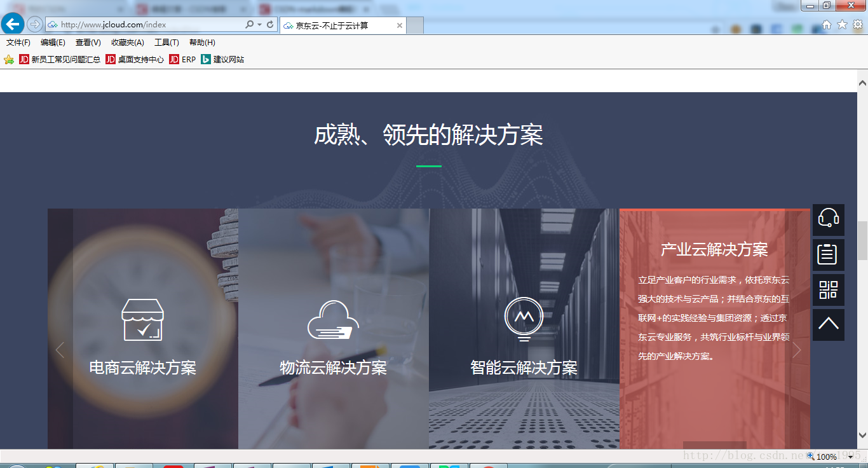Open favorites star icon at top right
This screenshot has height=468, width=868.
coord(842,24)
